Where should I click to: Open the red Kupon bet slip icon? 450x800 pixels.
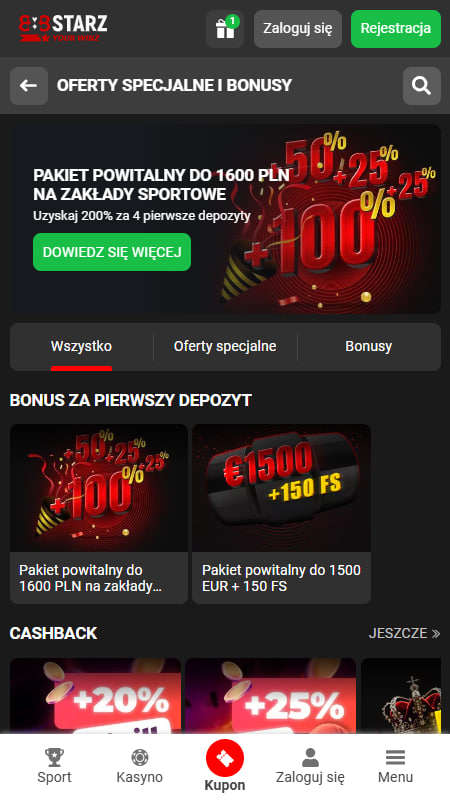coord(225,759)
